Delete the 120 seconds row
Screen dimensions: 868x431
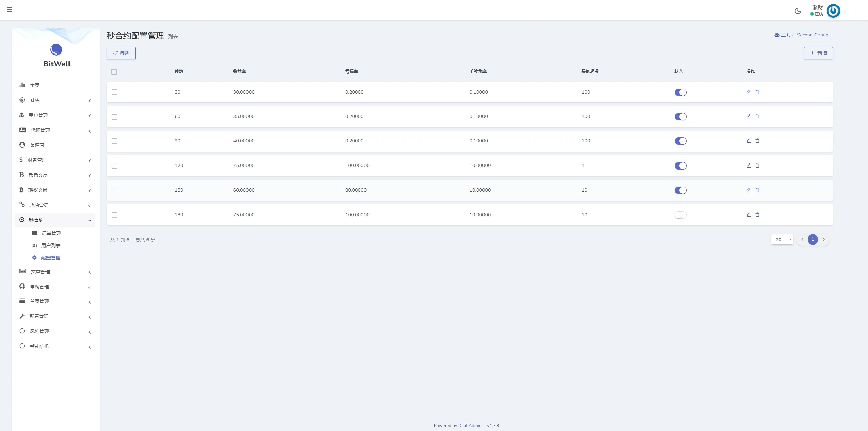(757, 165)
